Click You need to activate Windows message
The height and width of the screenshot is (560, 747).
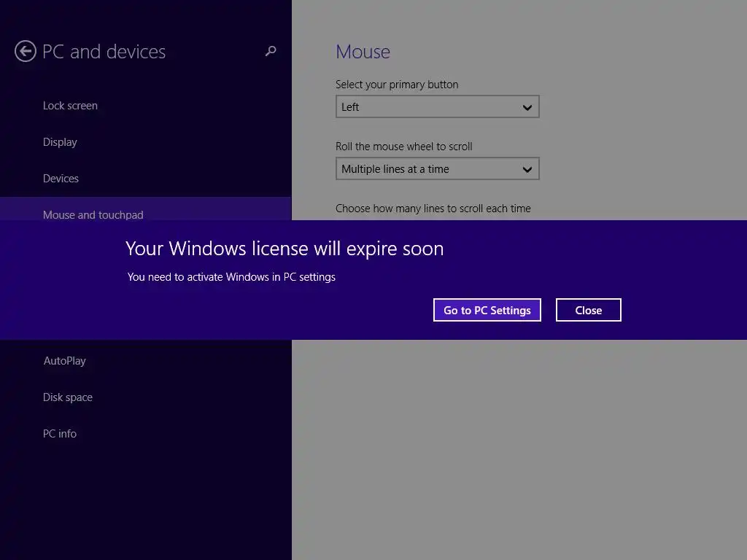231,277
